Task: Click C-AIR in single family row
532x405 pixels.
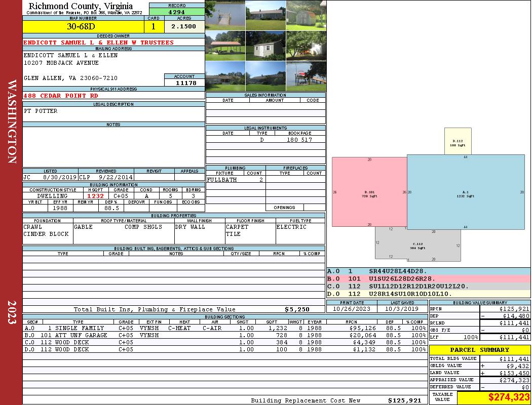Action: [212, 328]
